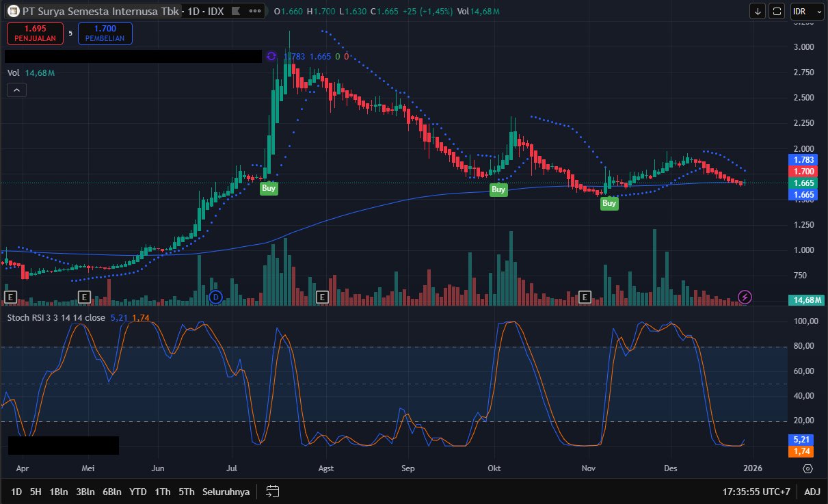Click the blue Pembelian 1.700 button
Viewport: 828px width, 504px height.
click(x=105, y=34)
